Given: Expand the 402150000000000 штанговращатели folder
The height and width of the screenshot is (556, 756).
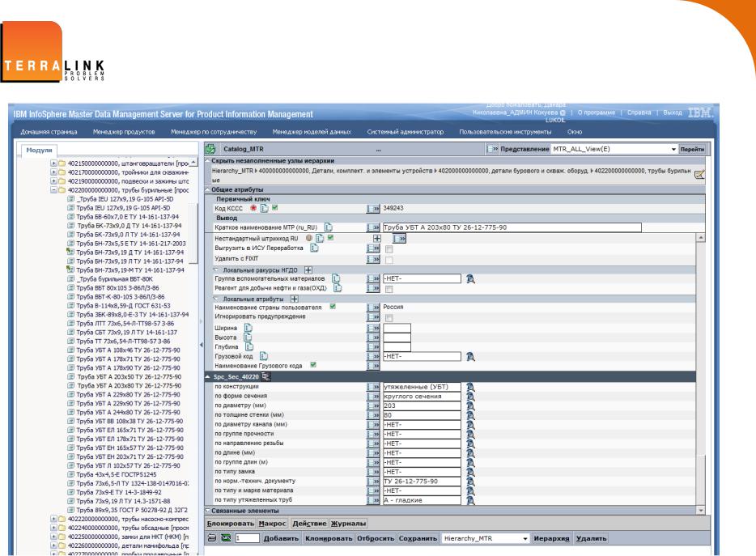Looking at the screenshot, I should pos(53,163).
